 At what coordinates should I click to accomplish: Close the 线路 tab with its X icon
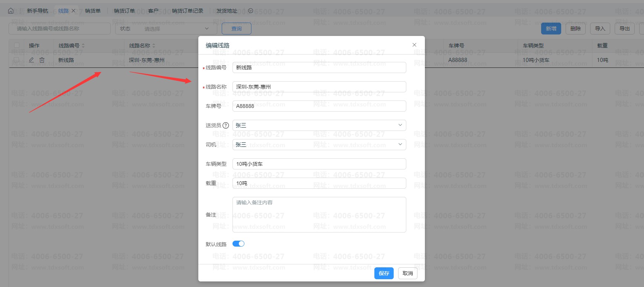point(74,11)
